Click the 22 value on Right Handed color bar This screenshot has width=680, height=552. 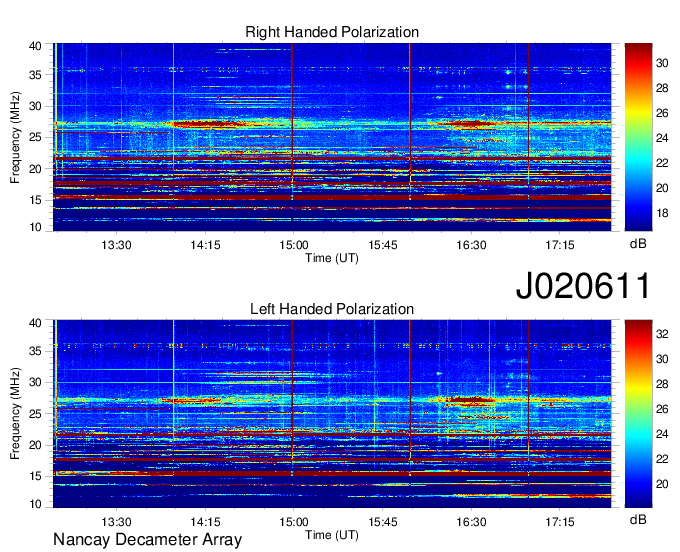(x=662, y=163)
